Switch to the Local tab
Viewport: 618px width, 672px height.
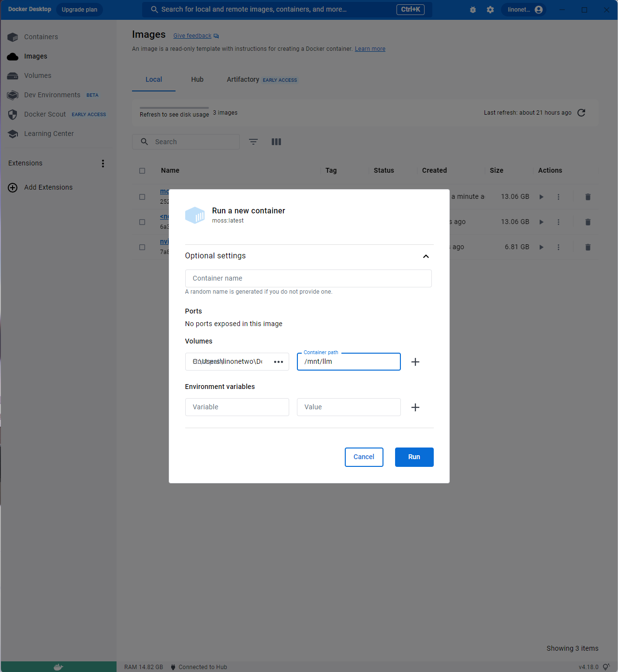154,80
